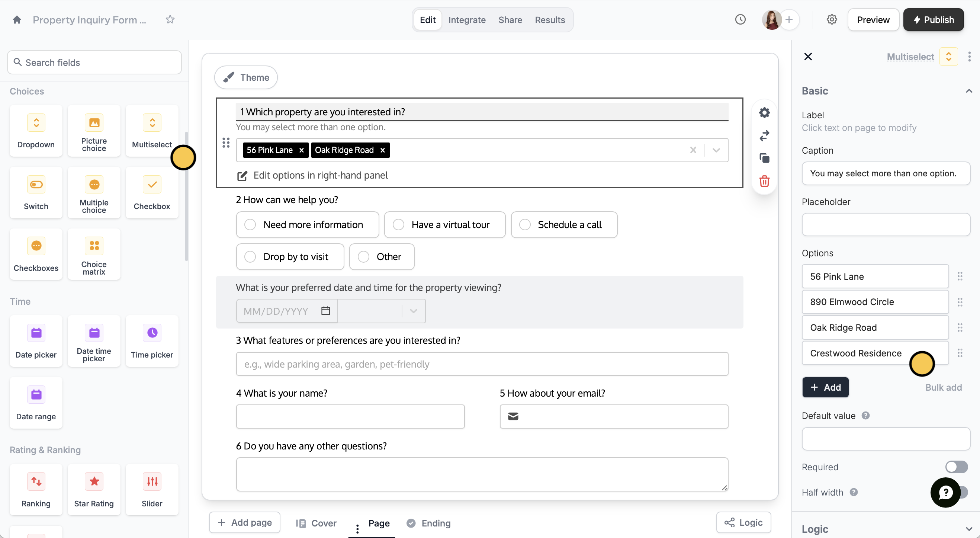Collapse the Basic section chevron
This screenshot has height=538, width=980.
coord(968,91)
